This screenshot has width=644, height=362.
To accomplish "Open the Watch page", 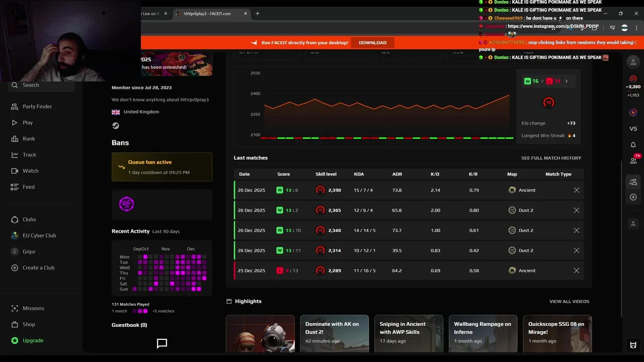I will point(24,171).
